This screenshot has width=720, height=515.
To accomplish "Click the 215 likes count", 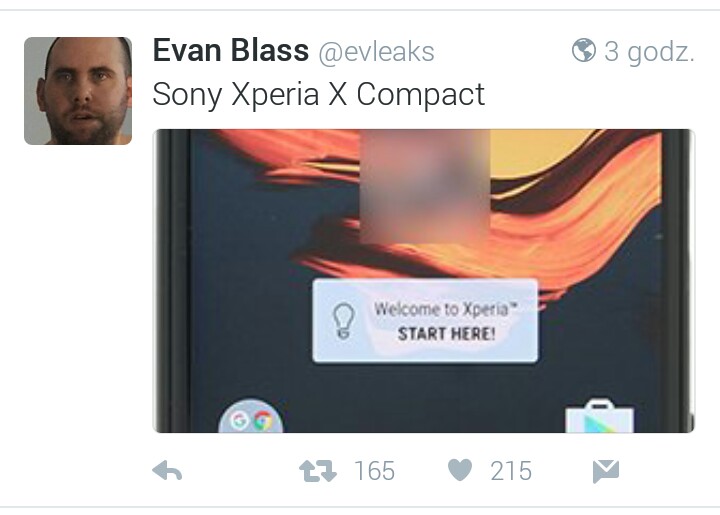I will coord(511,471).
